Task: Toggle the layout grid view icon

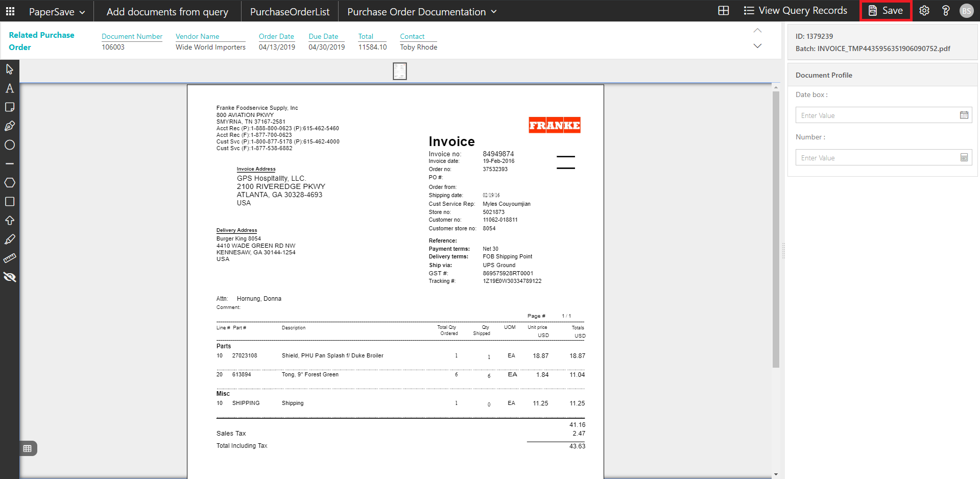Action: coord(723,11)
